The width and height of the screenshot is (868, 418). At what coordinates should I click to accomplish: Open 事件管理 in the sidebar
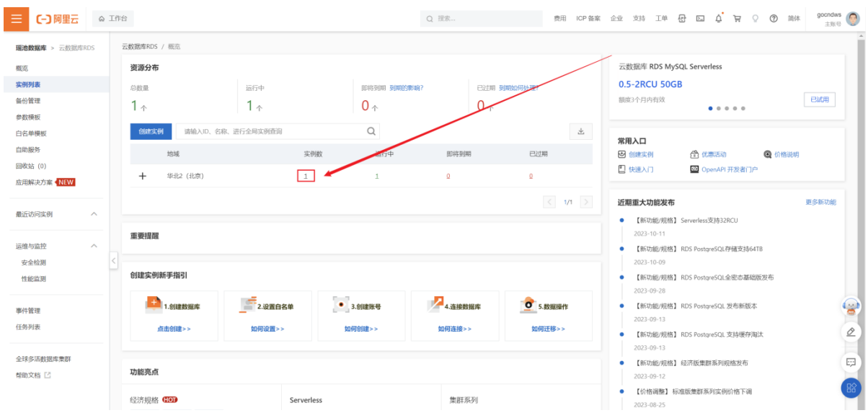click(28, 311)
